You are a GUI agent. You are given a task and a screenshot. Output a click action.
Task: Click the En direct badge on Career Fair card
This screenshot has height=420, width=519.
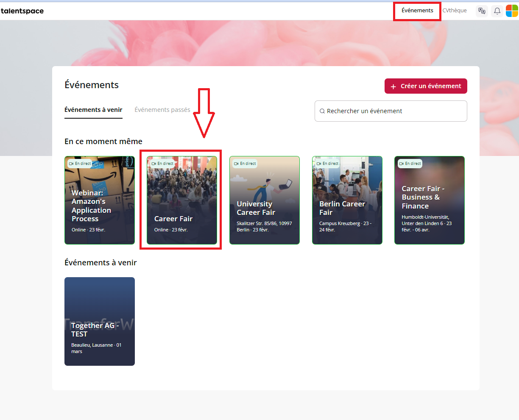[162, 164]
